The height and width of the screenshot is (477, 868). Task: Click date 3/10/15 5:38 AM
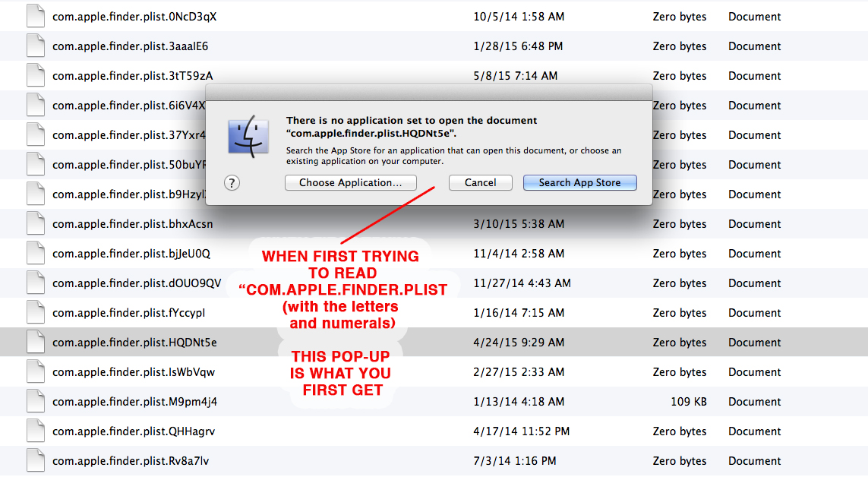click(519, 224)
